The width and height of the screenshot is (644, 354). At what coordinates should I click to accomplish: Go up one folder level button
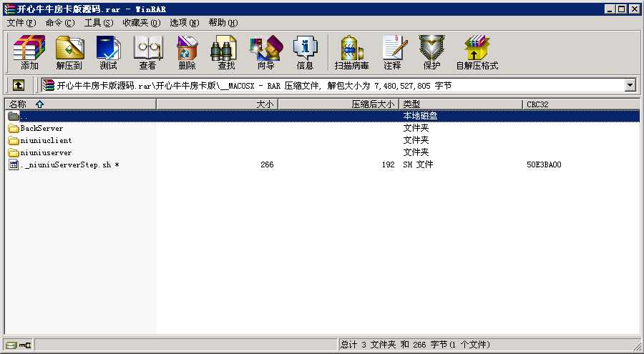pos(19,85)
